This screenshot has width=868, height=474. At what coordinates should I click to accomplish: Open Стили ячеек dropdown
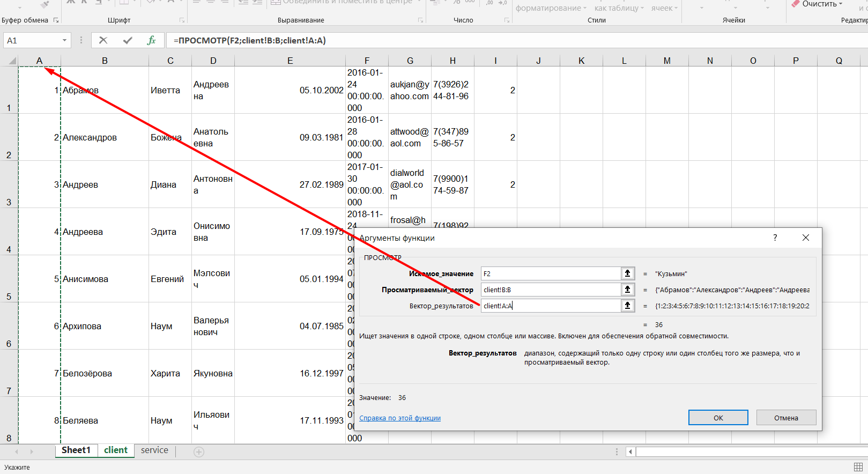(664, 8)
